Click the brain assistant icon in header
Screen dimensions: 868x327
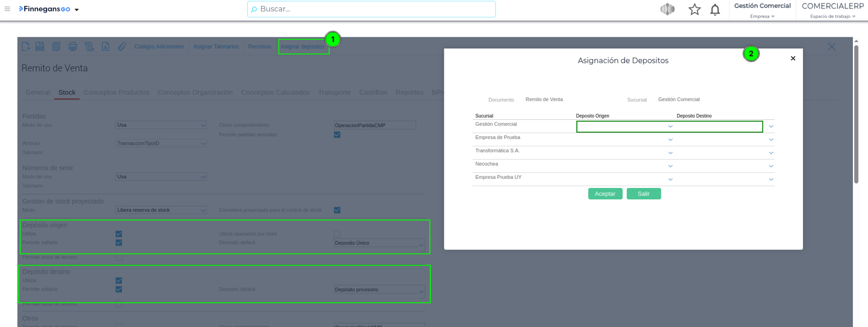click(x=667, y=10)
